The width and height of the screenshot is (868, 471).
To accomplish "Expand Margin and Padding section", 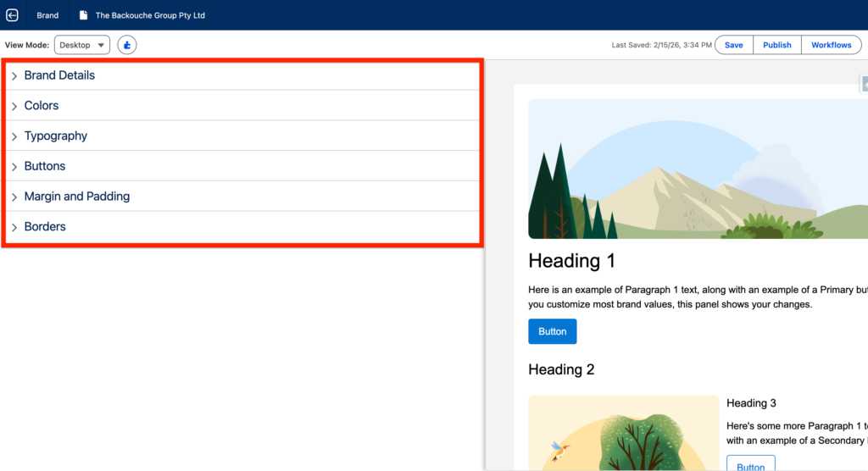I will click(77, 197).
